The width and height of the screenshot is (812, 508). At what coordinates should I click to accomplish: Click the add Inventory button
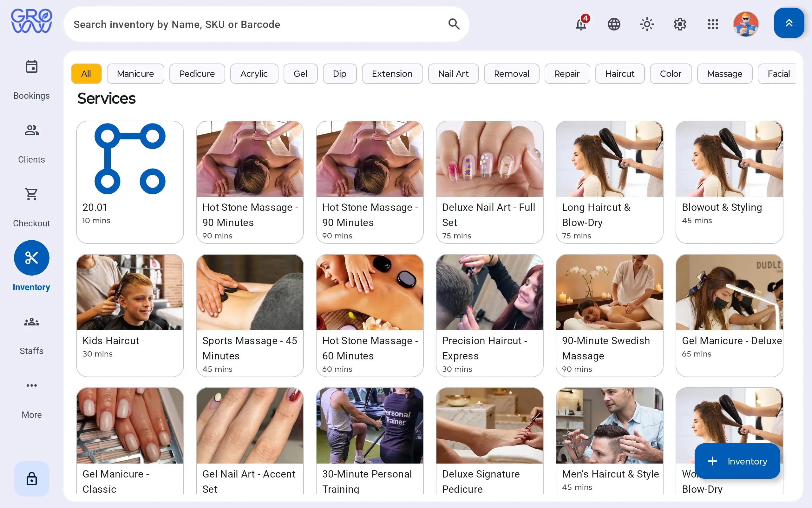click(737, 461)
